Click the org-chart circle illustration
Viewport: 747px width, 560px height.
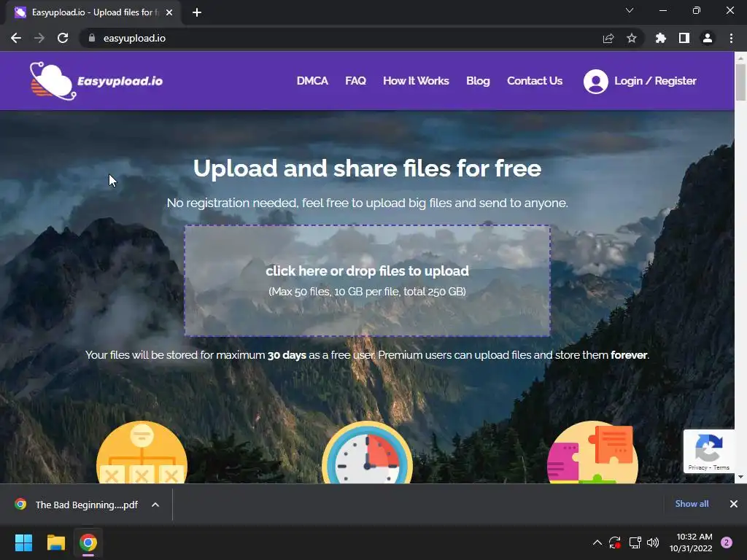(142, 452)
